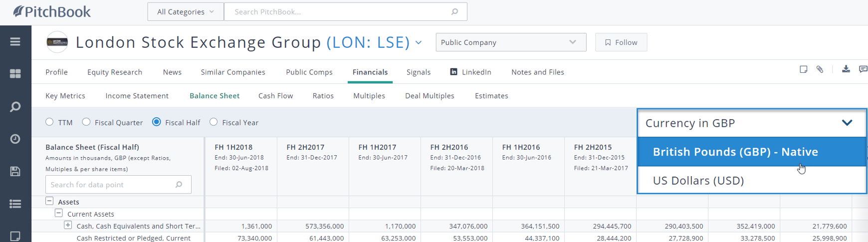Open saved items floppy disk icon
The width and height of the screenshot is (868, 242).
tap(15, 171)
